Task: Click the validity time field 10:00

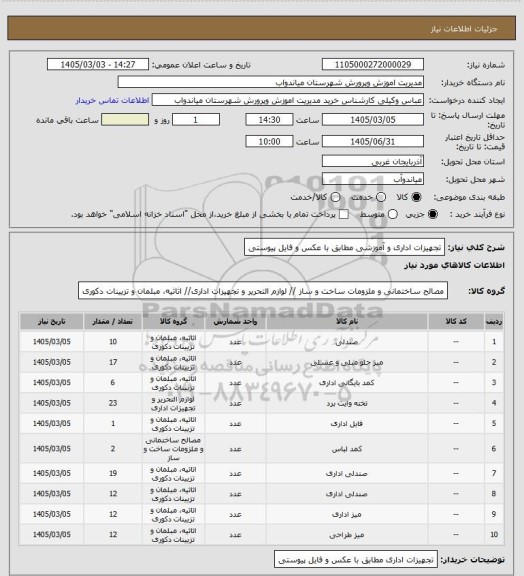Action: point(269,142)
